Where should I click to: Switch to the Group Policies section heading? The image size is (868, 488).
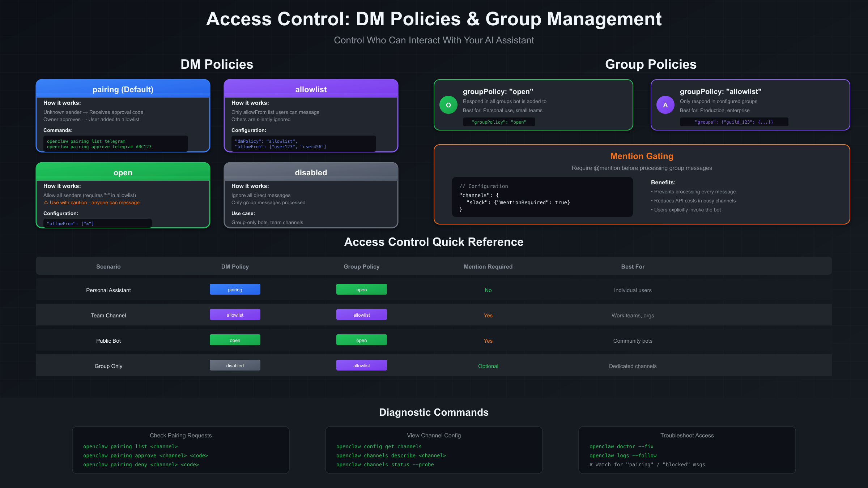650,64
